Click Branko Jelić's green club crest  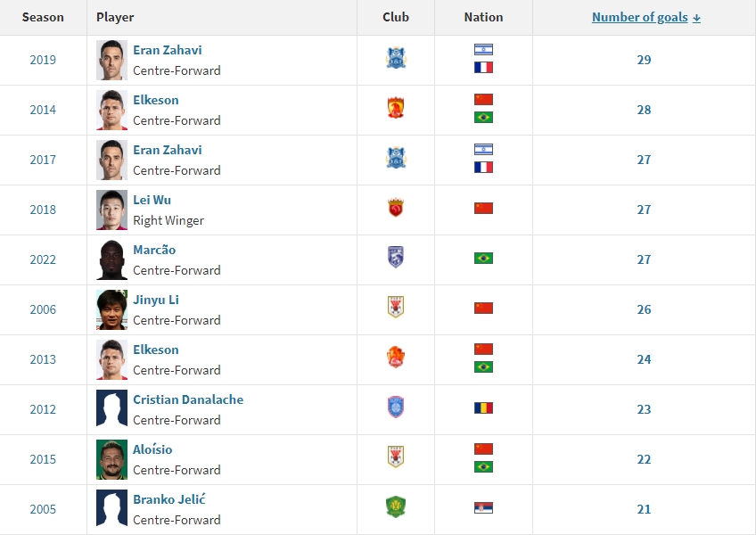tap(396, 507)
